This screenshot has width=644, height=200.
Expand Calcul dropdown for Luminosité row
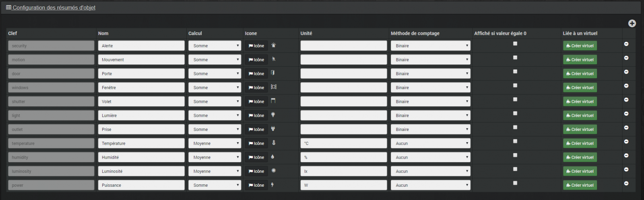215,171
